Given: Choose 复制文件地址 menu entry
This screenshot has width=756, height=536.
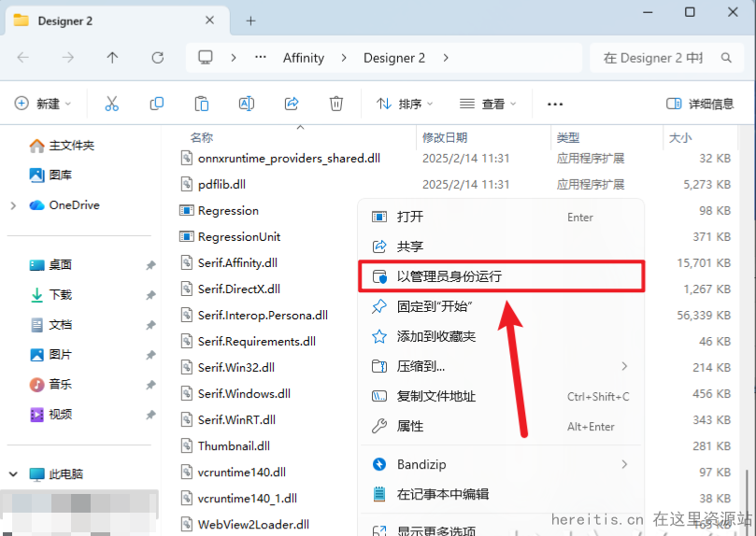Looking at the screenshot, I should click(x=502, y=396).
